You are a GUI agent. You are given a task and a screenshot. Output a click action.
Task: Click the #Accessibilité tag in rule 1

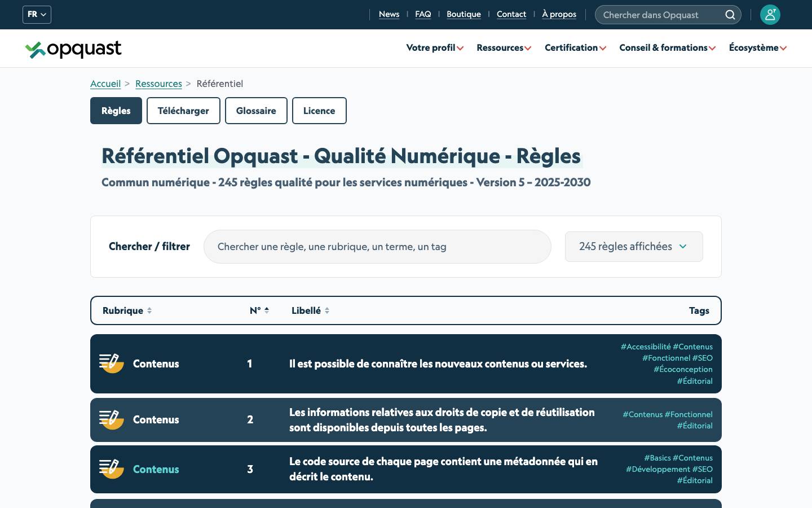(x=646, y=347)
